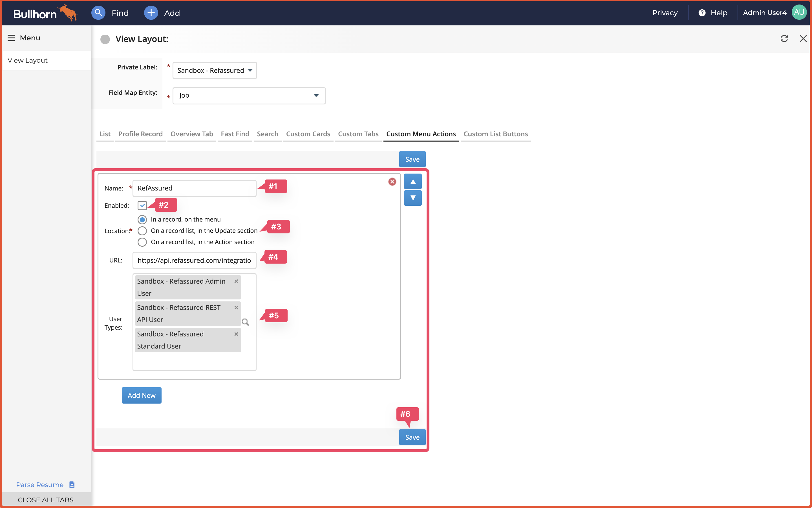This screenshot has width=812, height=508.
Task: Click the AU user avatar
Action: (799, 12)
